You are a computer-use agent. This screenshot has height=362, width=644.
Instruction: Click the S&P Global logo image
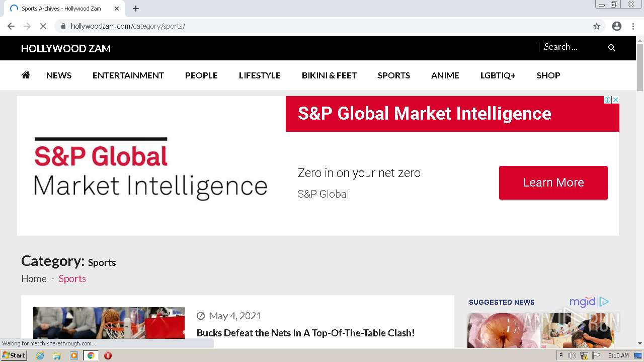pos(150,168)
